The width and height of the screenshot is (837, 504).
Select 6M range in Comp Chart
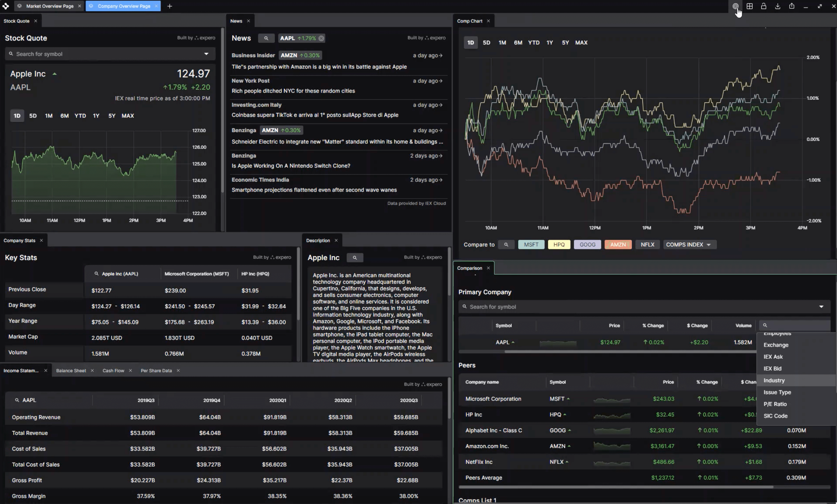click(518, 43)
